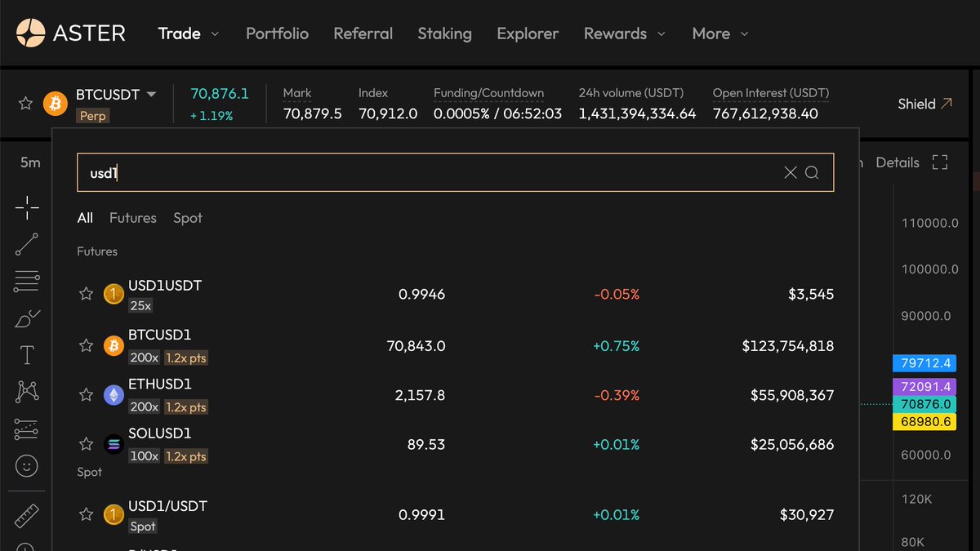
Task: Click the 68980.6 yellow price label
Action: click(924, 422)
